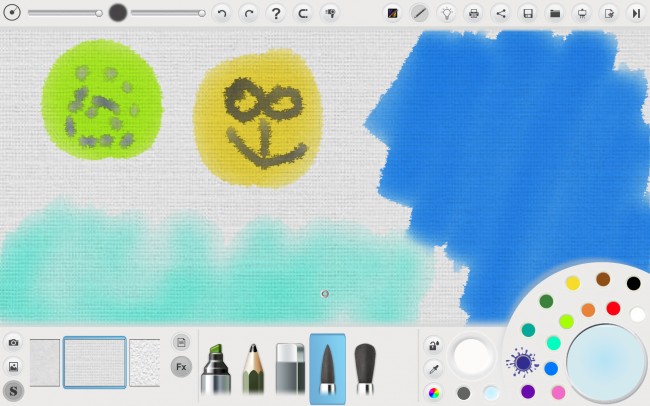The height and width of the screenshot is (406, 650).
Task: Select the highlighted pointed brush tool
Action: (327, 369)
